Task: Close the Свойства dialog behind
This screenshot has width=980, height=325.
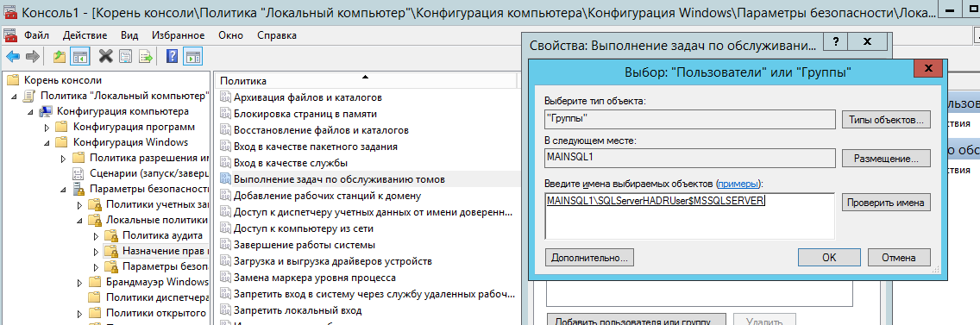Action: 868,42
